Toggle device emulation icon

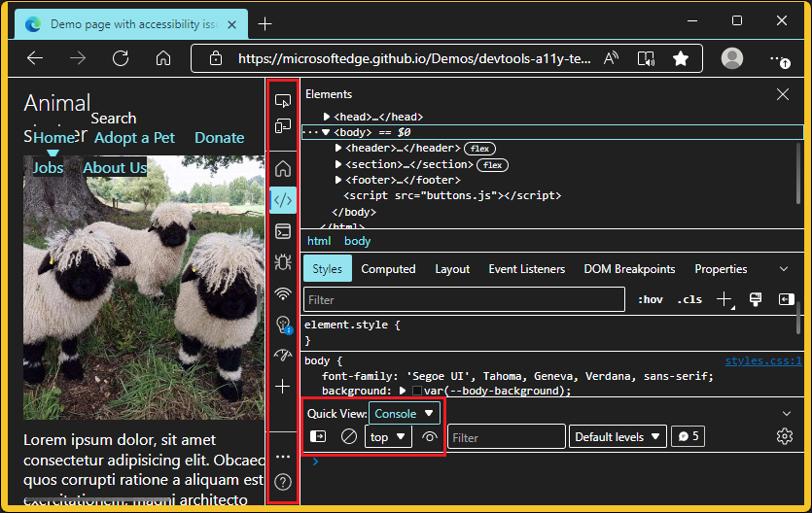(x=283, y=125)
